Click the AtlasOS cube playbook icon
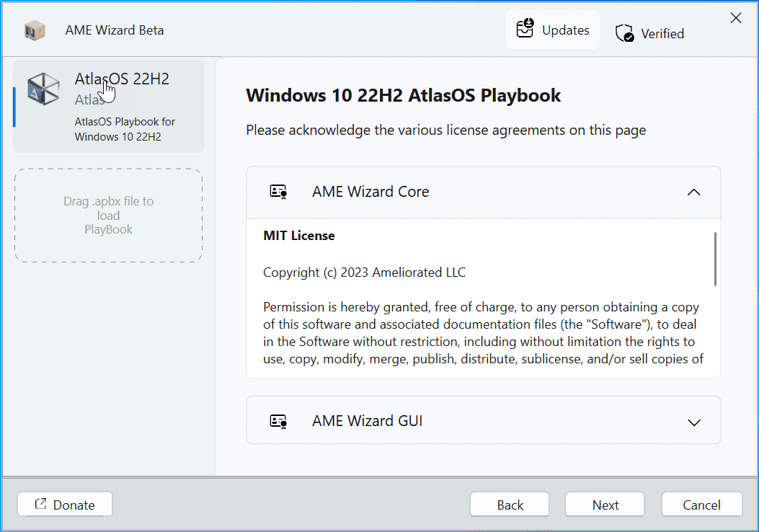Image resolution: width=759 pixels, height=532 pixels. (x=43, y=89)
